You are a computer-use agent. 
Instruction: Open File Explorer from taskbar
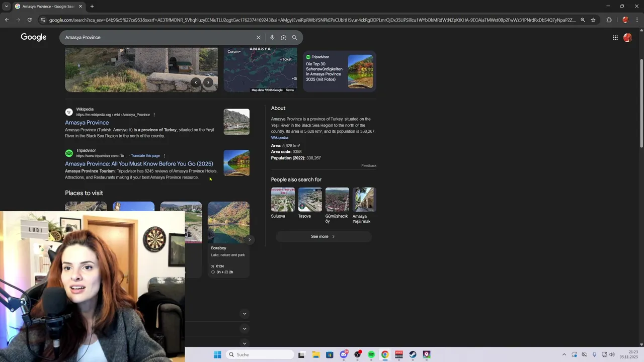coord(315,354)
